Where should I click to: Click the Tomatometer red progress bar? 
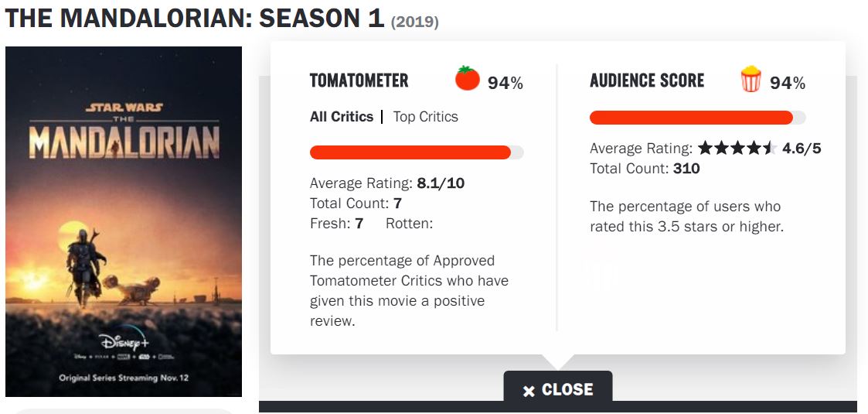point(410,152)
